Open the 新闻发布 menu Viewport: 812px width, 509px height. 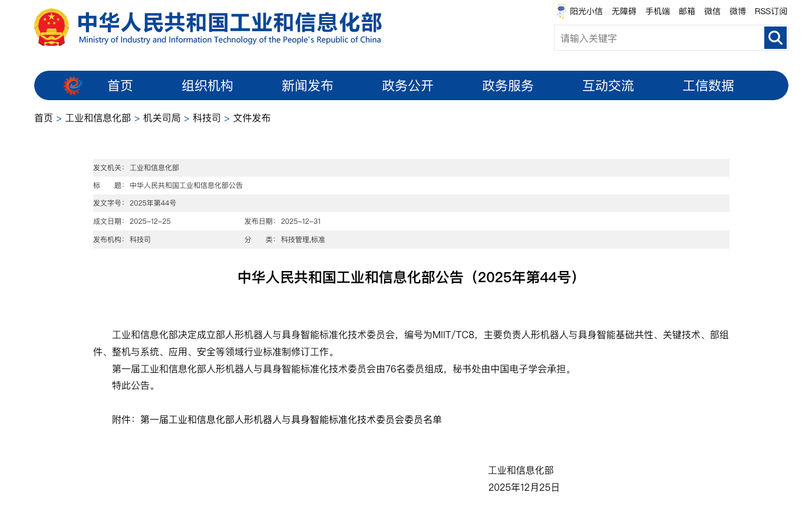click(x=308, y=85)
